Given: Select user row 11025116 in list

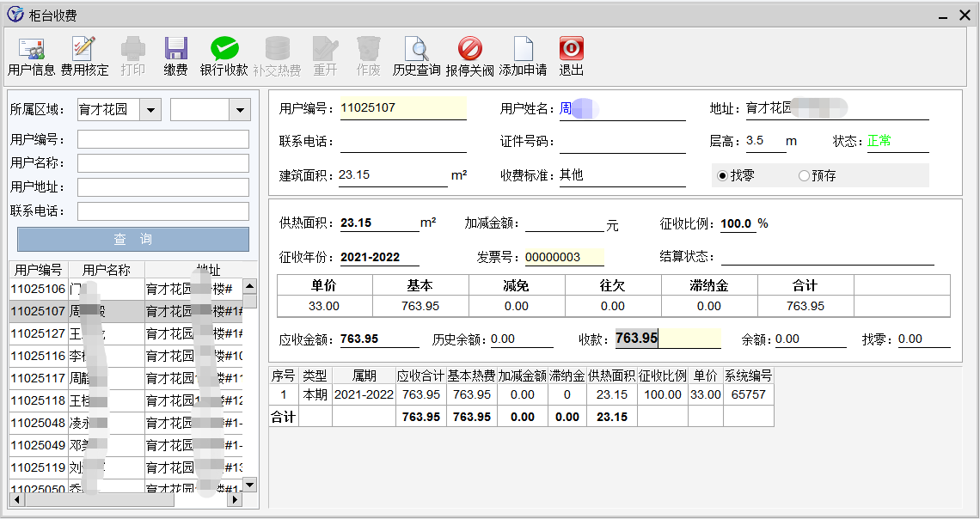Looking at the screenshot, I should (38, 356).
